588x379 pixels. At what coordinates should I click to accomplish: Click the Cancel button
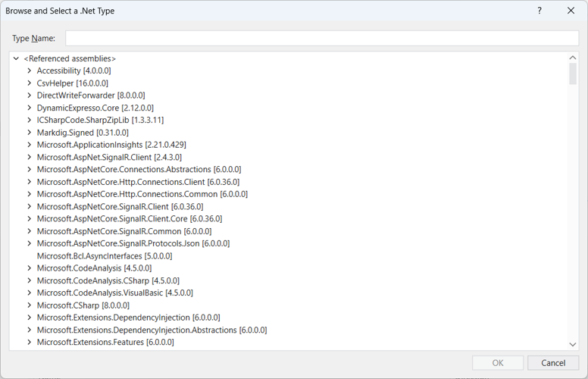(553, 363)
